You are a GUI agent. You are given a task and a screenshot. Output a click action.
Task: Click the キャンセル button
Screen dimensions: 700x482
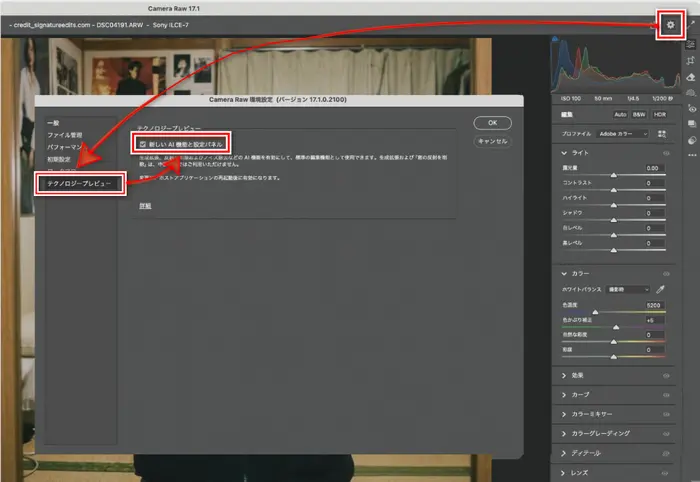click(x=492, y=142)
